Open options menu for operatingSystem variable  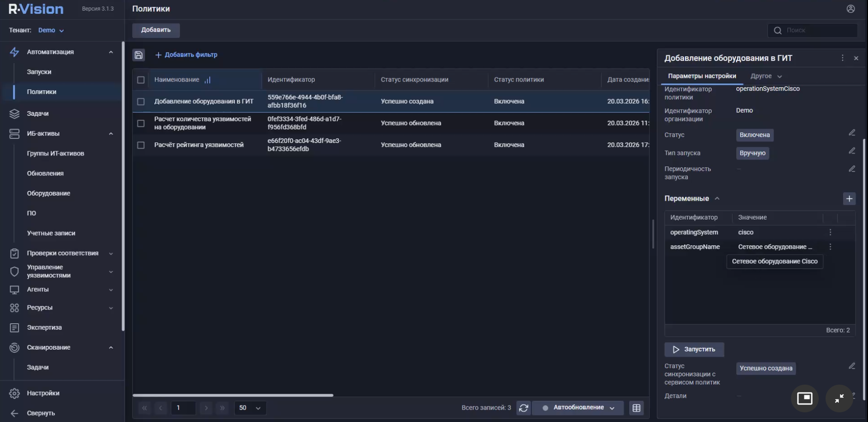[x=830, y=232]
